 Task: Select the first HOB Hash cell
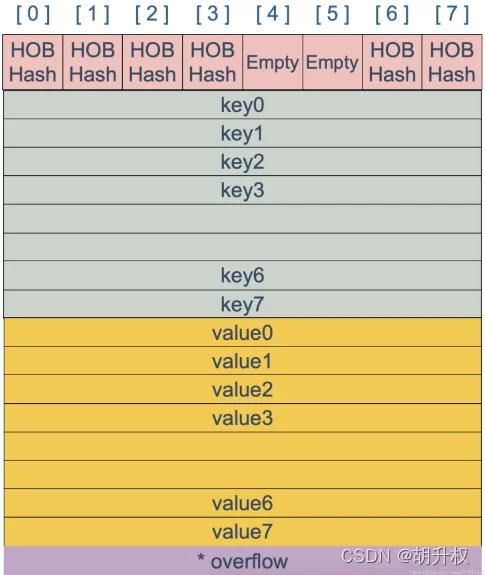(x=33, y=62)
